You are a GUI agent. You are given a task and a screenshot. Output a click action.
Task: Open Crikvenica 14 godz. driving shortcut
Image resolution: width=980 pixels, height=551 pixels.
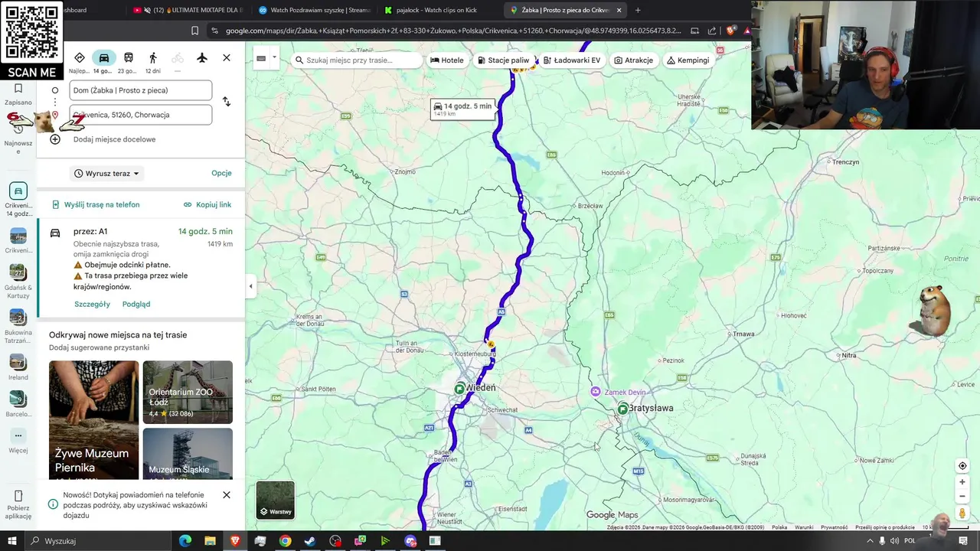18,200
